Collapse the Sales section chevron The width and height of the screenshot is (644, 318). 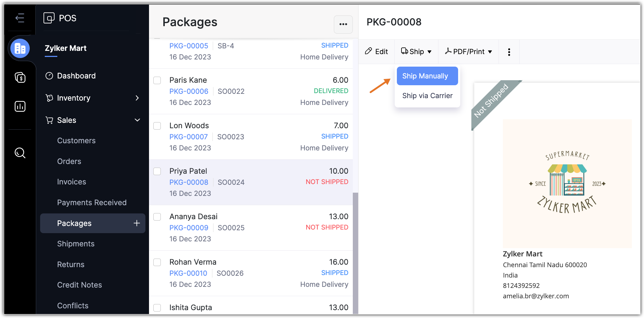[137, 120]
